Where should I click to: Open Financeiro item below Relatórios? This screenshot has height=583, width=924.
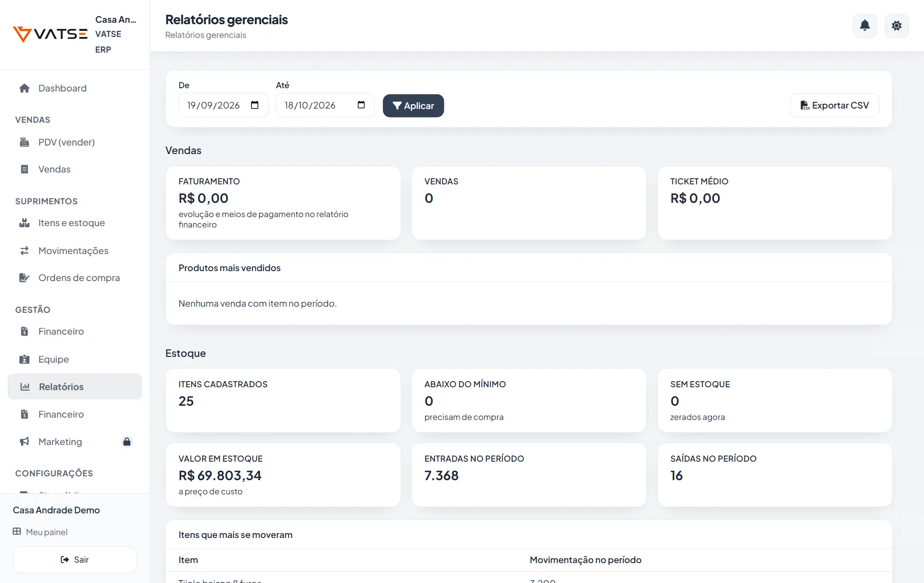(75, 414)
